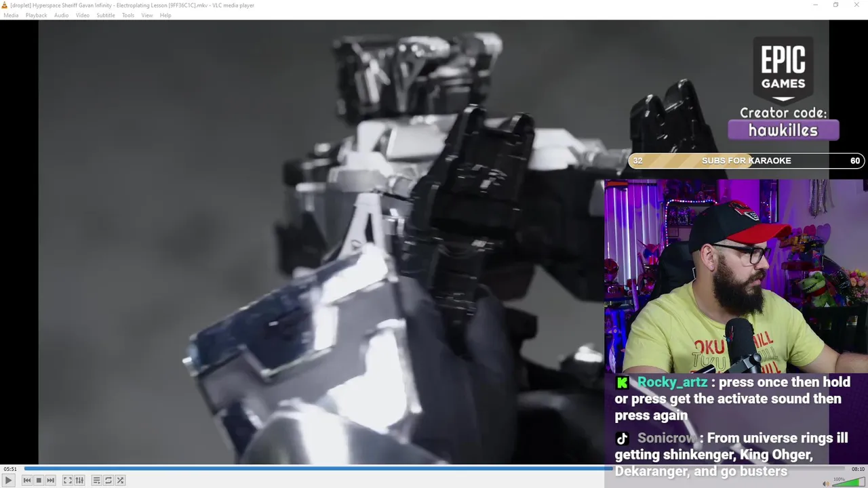This screenshot has height=488, width=868.
Task: Click the Play button in VLC
Action: pyautogui.click(x=8, y=480)
